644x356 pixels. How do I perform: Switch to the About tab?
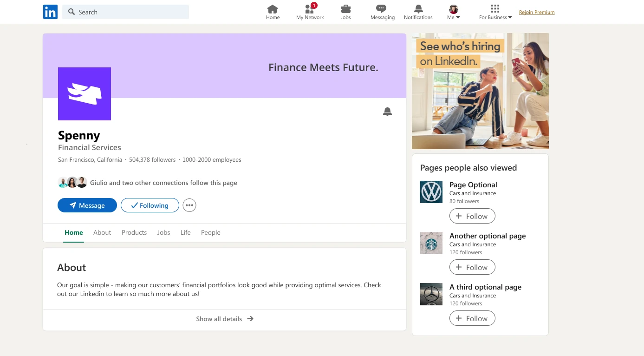tap(102, 232)
